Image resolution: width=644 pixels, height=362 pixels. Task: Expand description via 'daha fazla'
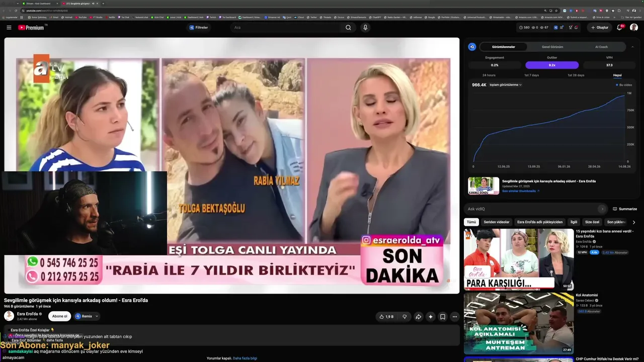point(54,340)
